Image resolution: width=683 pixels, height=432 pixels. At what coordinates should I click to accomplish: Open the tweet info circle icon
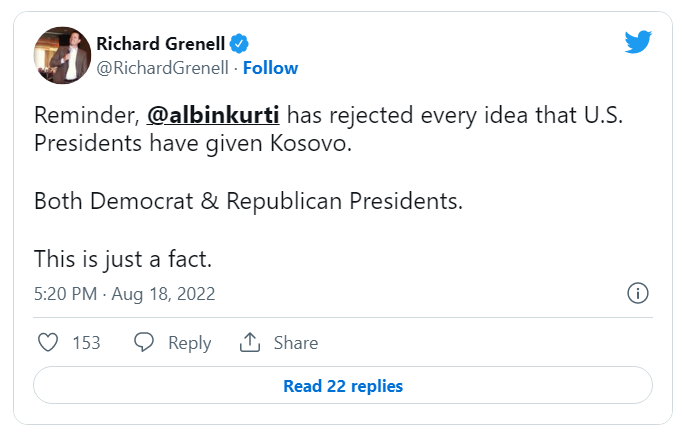click(637, 293)
